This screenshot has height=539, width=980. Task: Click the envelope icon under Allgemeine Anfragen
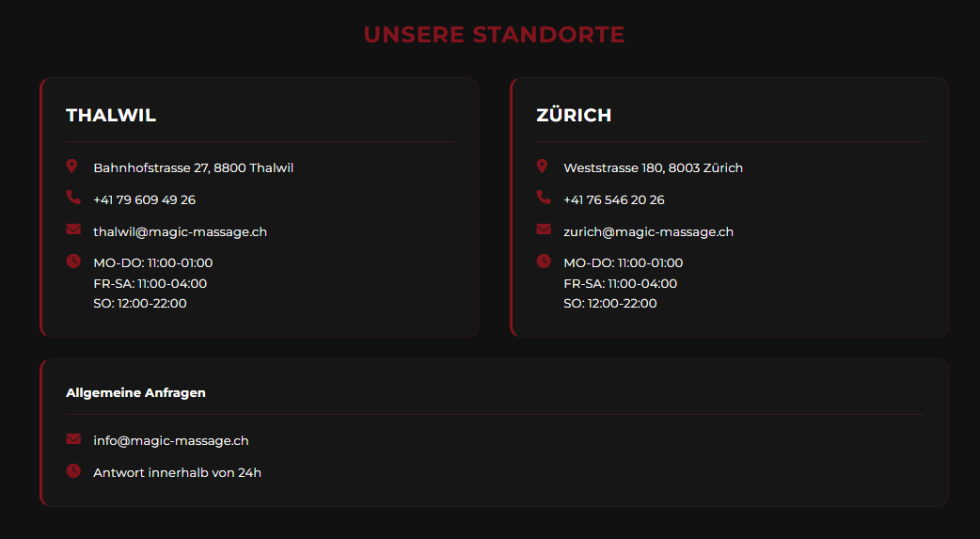(x=73, y=438)
